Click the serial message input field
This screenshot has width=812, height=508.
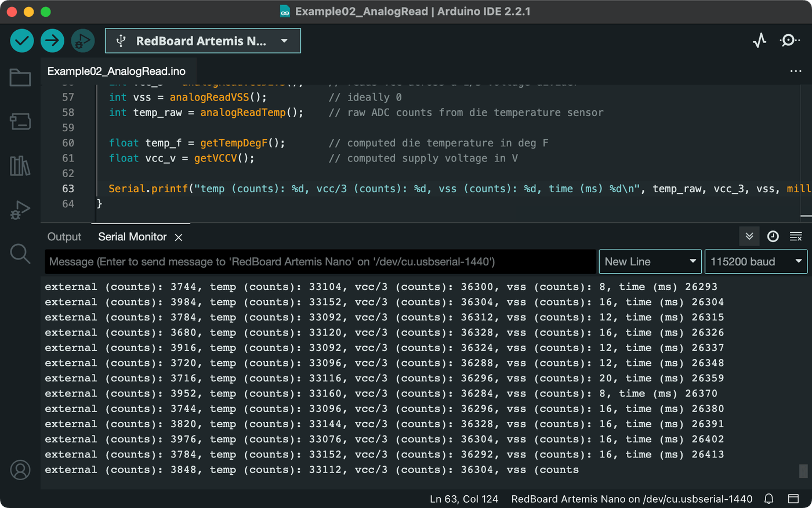pyautogui.click(x=320, y=262)
